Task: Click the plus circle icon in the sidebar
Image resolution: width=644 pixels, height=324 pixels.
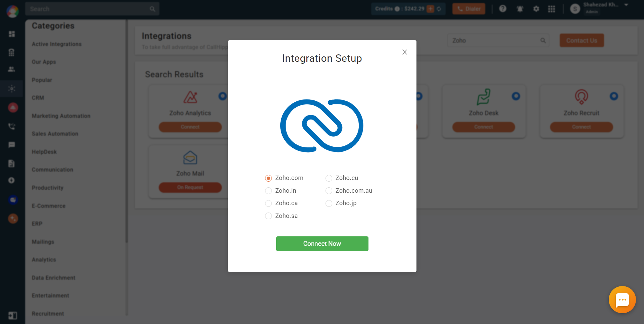Action: tap(12, 180)
